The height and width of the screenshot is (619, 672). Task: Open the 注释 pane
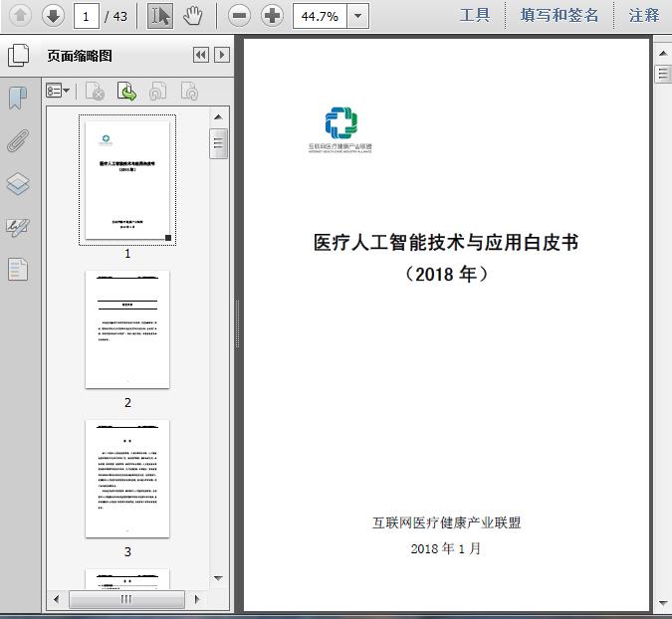(644, 15)
